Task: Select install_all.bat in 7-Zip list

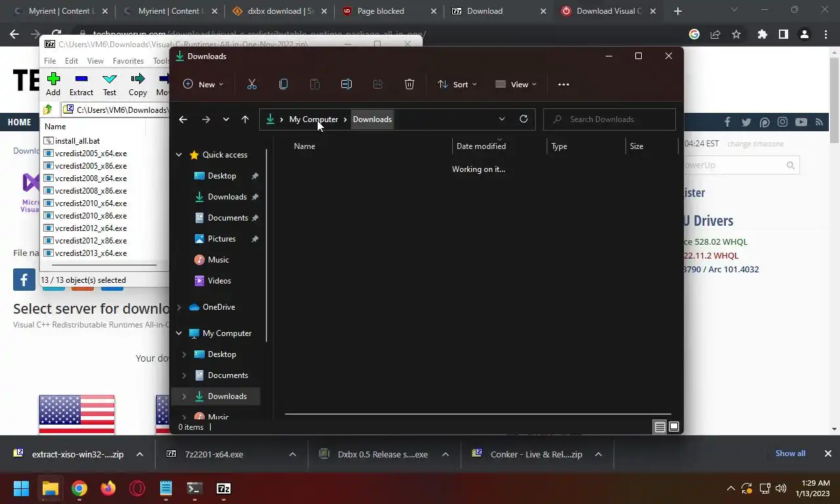Action: pos(77,140)
